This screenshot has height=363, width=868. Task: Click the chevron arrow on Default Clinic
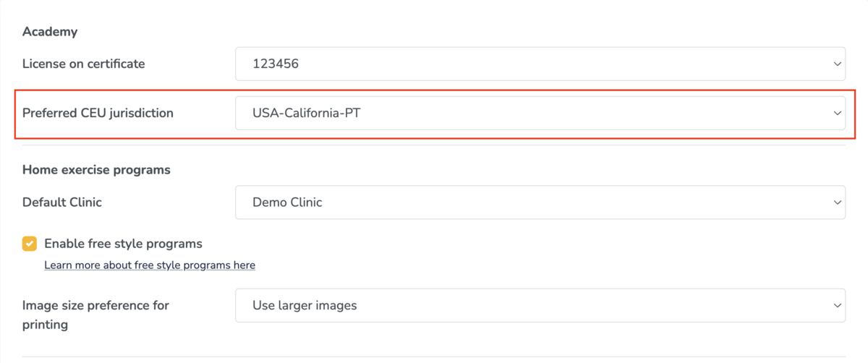pyautogui.click(x=837, y=202)
